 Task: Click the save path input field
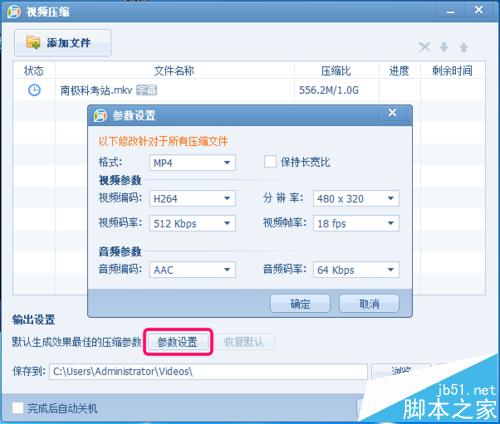pos(208,371)
